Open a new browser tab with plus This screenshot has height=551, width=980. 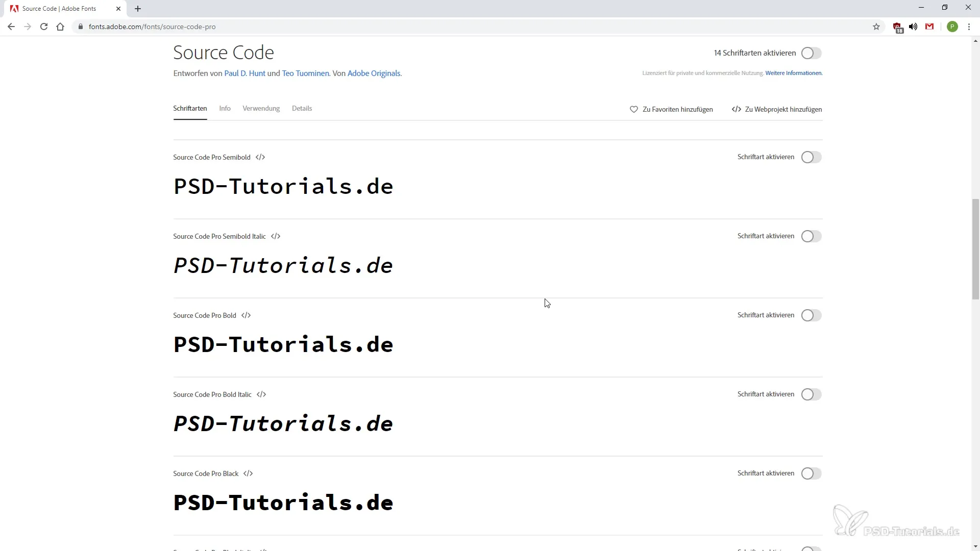click(138, 9)
